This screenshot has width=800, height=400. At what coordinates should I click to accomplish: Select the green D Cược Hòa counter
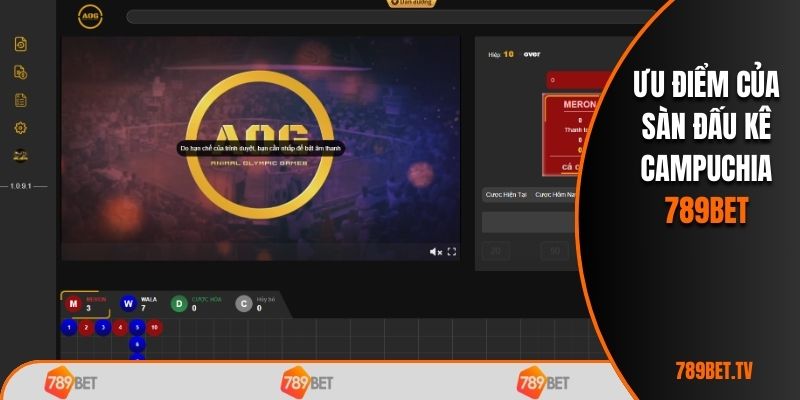coord(196,304)
